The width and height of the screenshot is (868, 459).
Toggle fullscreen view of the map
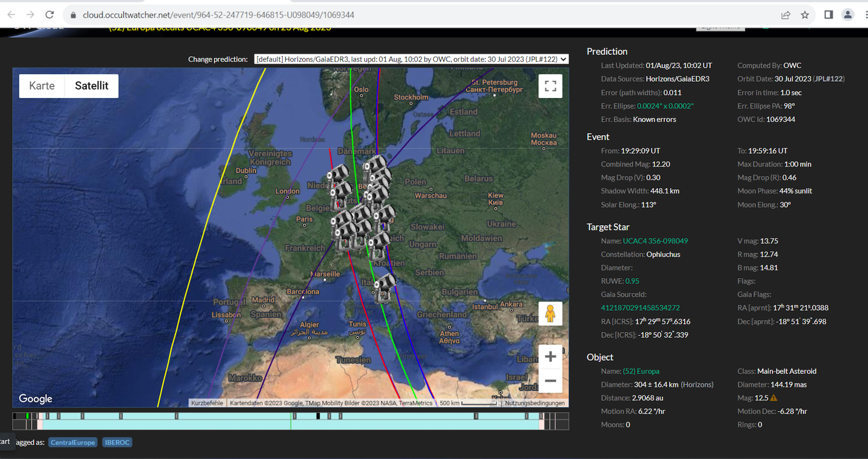point(550,86)
